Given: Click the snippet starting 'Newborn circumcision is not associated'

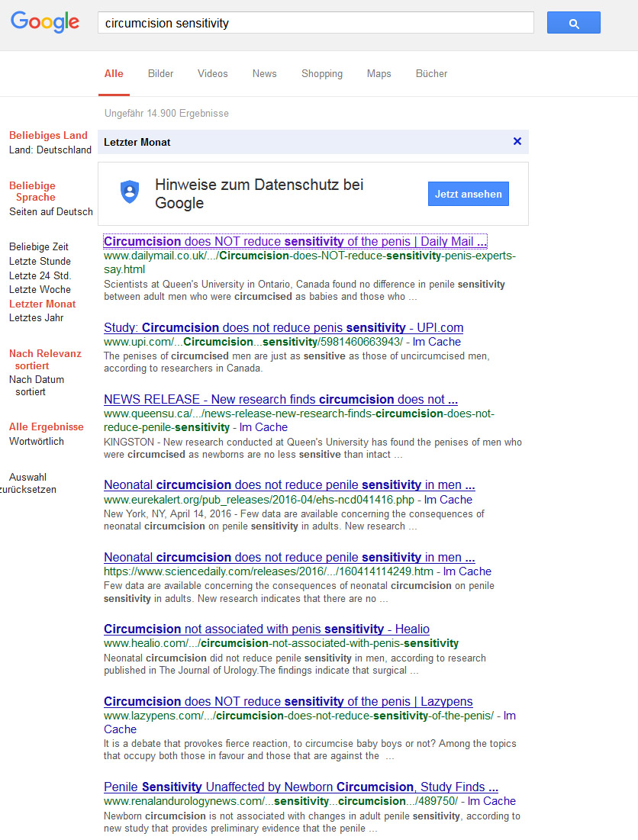Looking at the screenshot, I should point(312,822).
